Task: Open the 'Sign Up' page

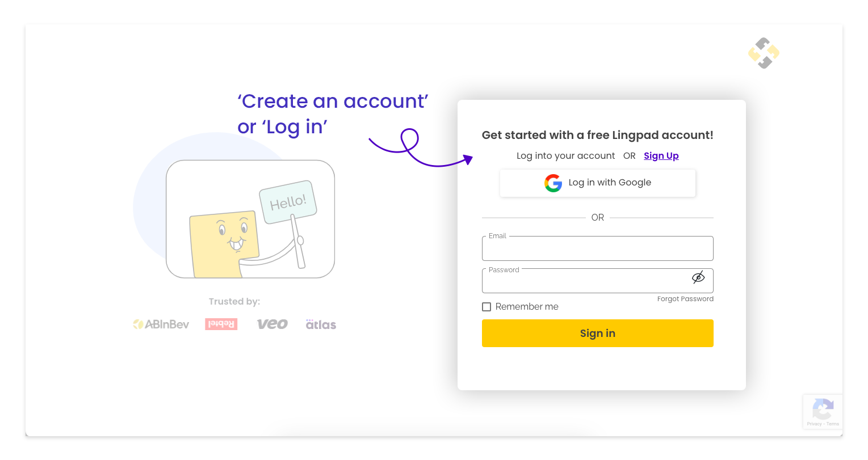Action: [661, 155]
